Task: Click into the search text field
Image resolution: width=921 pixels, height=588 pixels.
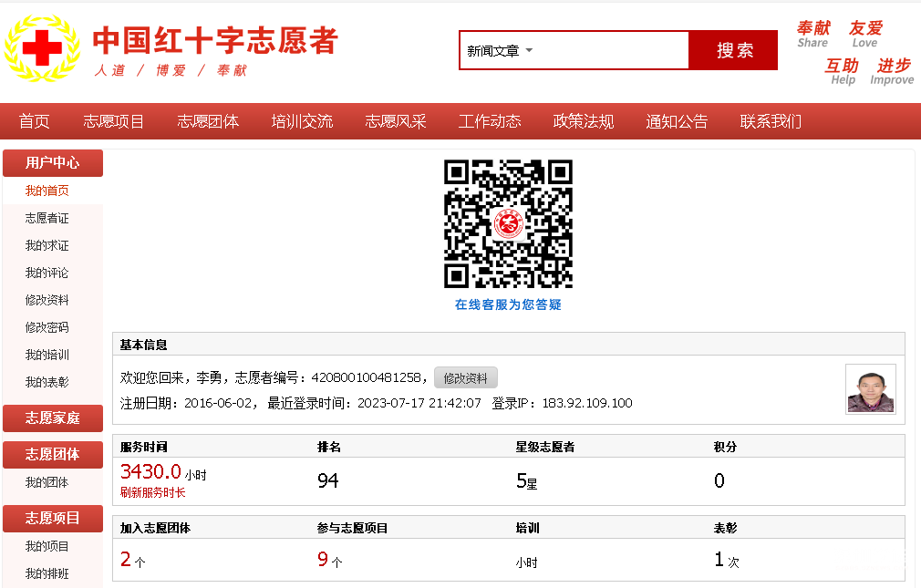Action: [x=611, y=50]
